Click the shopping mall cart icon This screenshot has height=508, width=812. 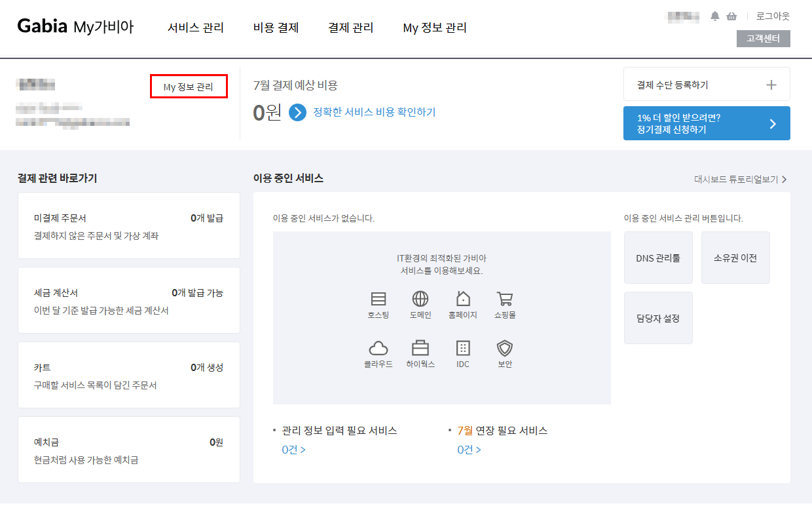tap(505, 300)
